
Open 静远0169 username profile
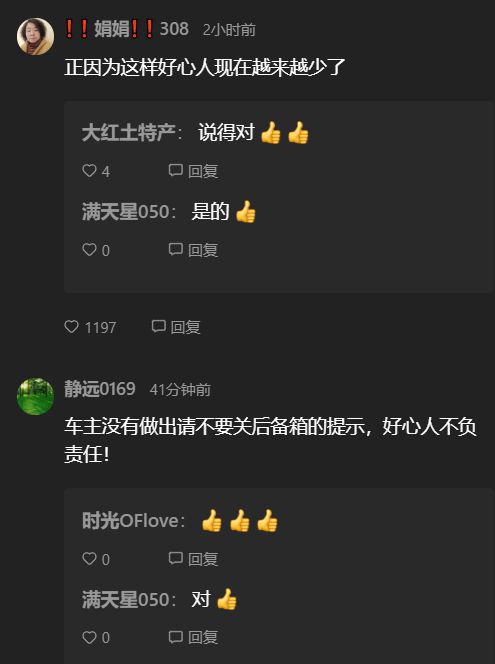click(x=100, y=389)
